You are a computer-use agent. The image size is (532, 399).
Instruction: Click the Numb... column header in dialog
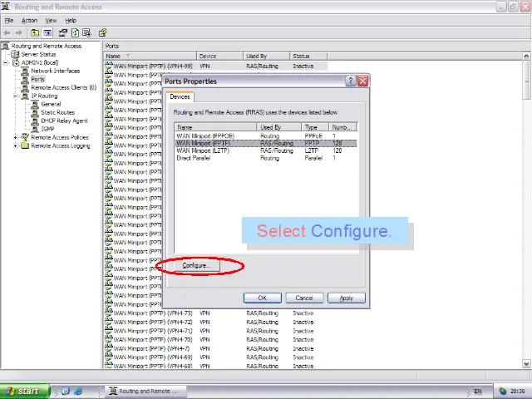pos(343,127)
